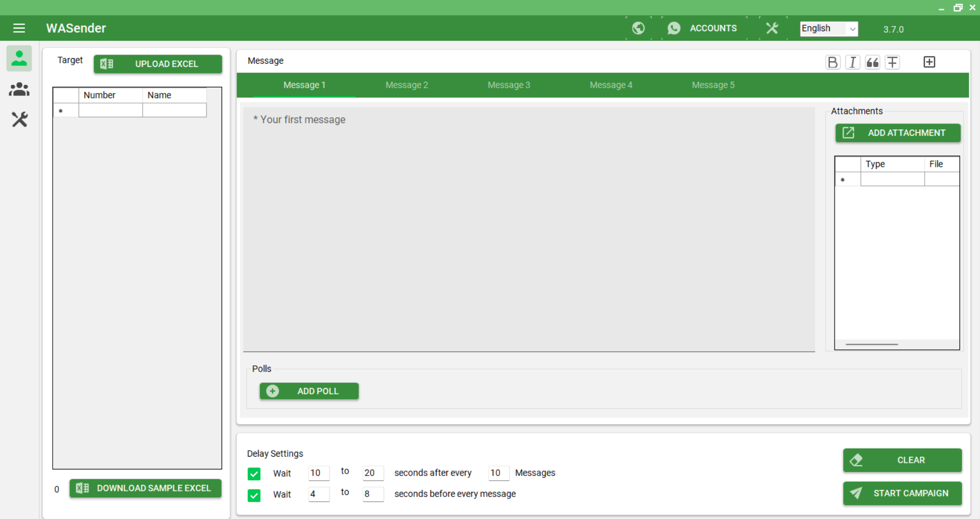Click the first message text area
The image size is (980, 519).
coord(529,229)
